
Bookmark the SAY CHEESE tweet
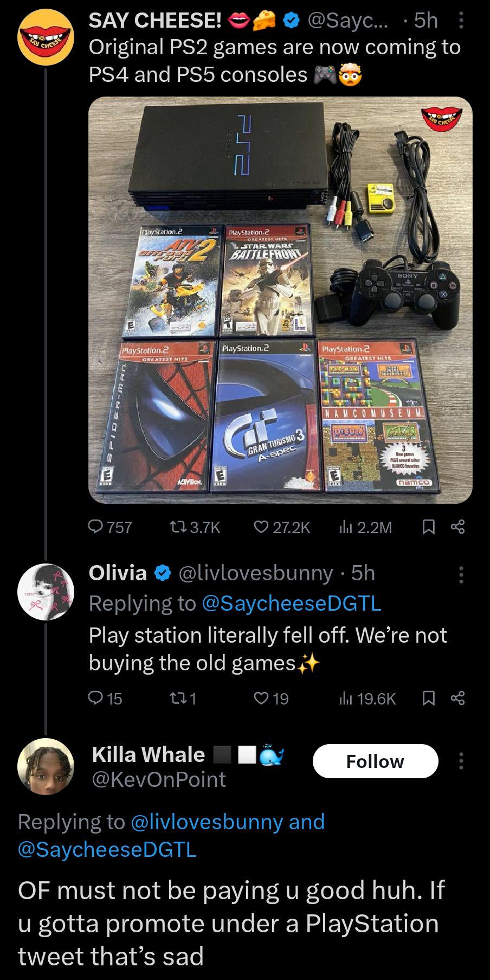point(429,527)
